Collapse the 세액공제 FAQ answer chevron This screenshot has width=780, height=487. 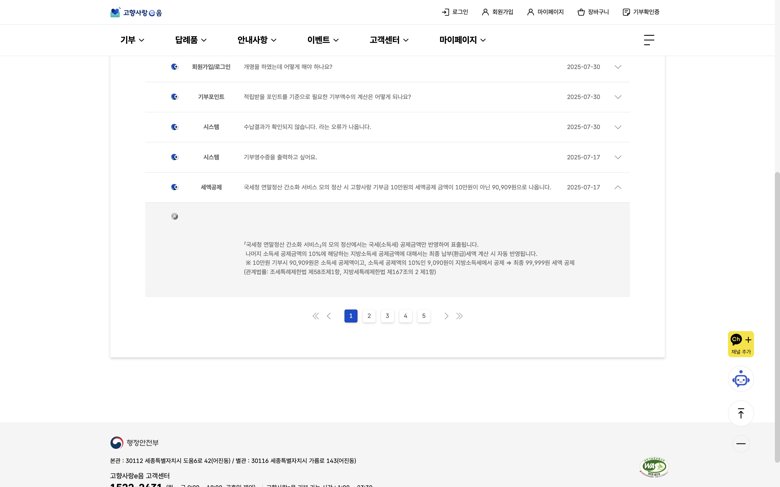coord(618,187)
